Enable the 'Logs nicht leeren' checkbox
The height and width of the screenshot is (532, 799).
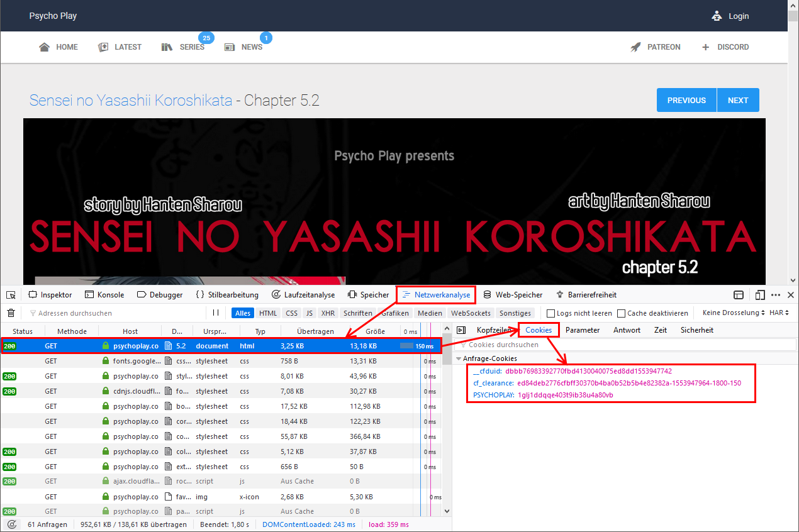[x=550, y=313]
